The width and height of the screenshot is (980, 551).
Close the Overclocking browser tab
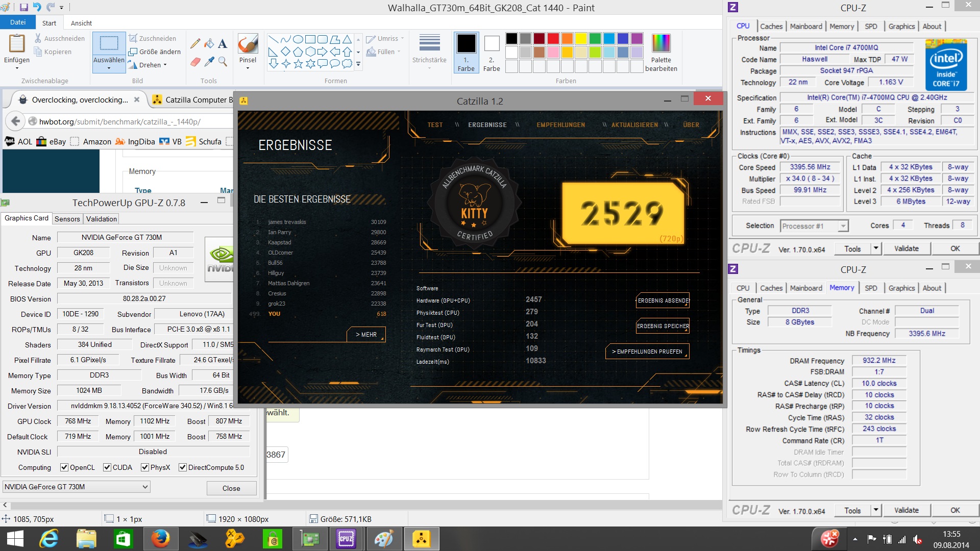137,99
